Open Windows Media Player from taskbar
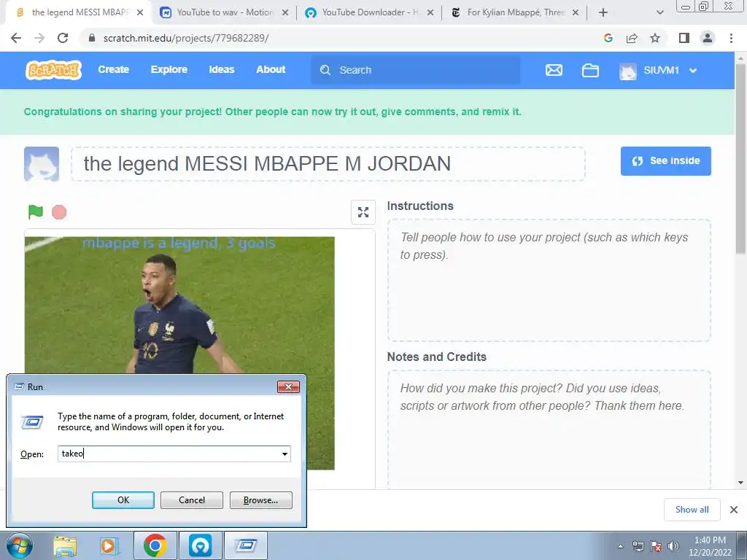 pos(109,545)
